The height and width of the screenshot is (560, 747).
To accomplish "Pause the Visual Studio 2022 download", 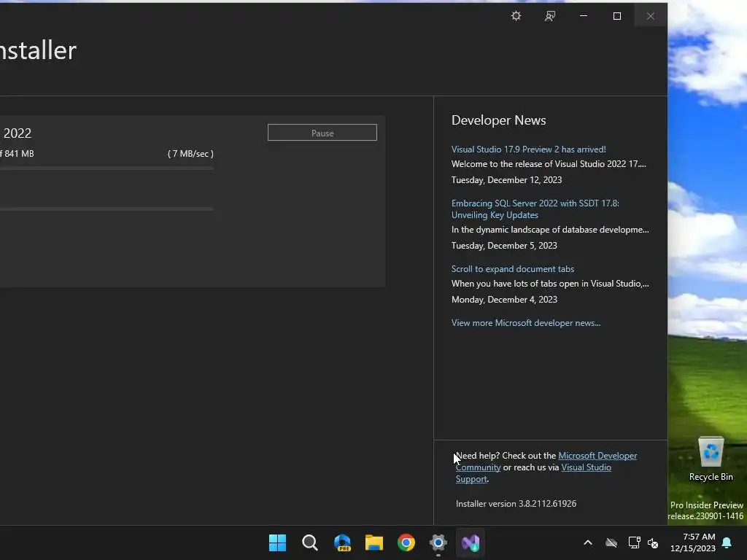I will click(322, 133).
